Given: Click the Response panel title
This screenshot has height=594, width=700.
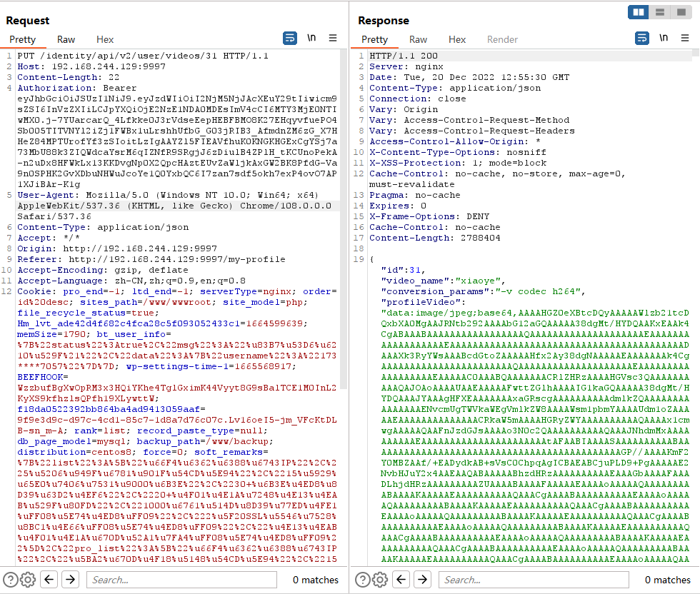Looking at the screenshot, I should [384, 21].
